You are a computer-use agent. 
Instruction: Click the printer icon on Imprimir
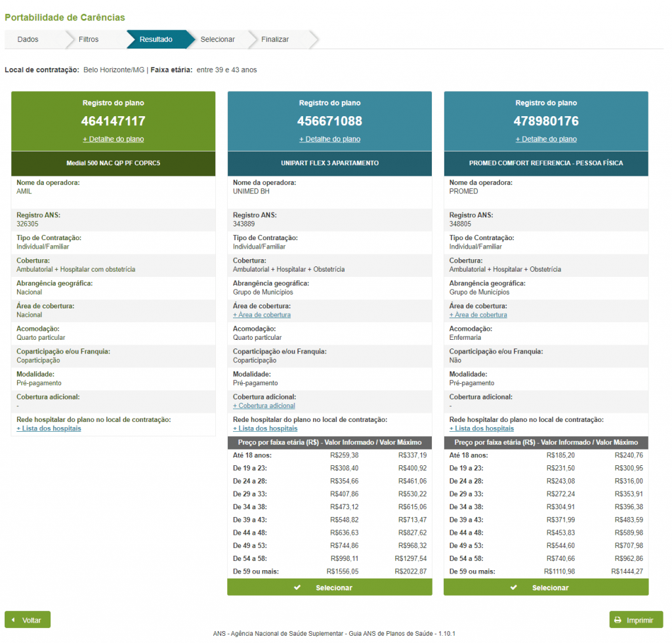[x=618, y=619]
